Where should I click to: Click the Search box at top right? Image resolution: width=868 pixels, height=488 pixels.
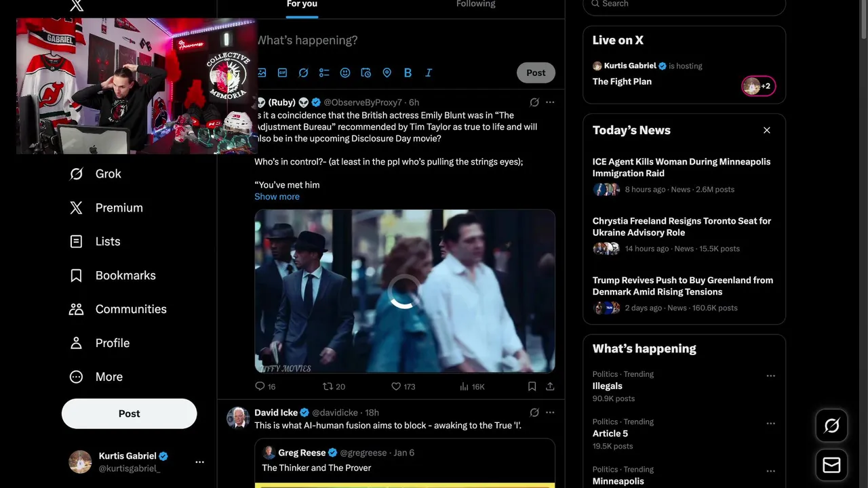coord(684,5)
